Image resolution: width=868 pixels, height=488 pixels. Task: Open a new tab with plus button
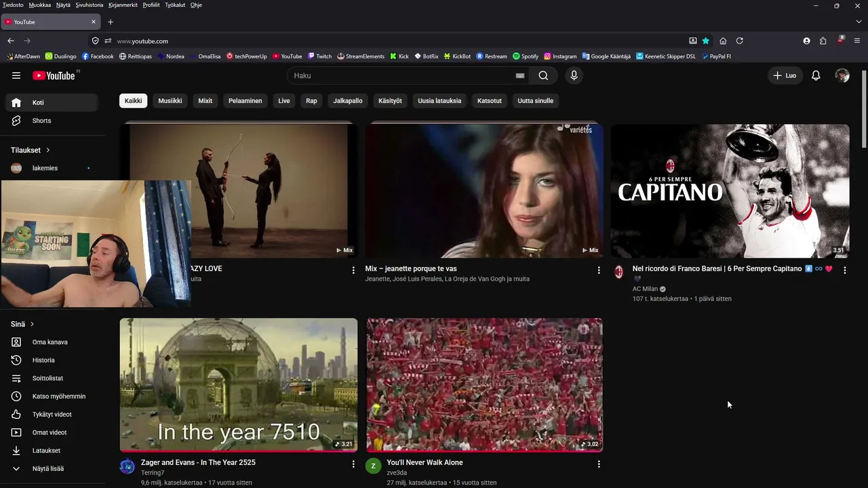111,22
